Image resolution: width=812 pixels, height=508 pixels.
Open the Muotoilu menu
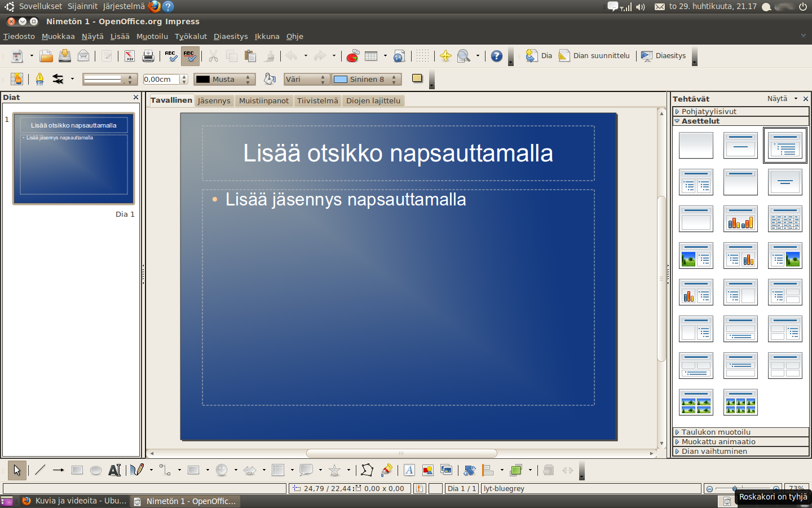[x=152, y=37]
